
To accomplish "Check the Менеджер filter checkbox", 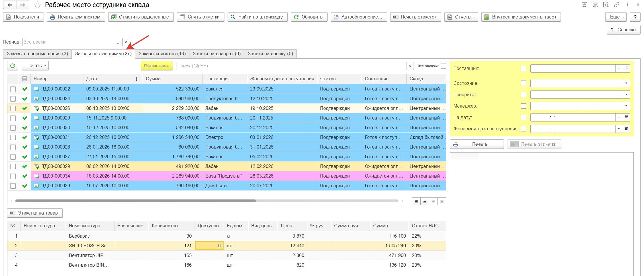I will 524,106.
